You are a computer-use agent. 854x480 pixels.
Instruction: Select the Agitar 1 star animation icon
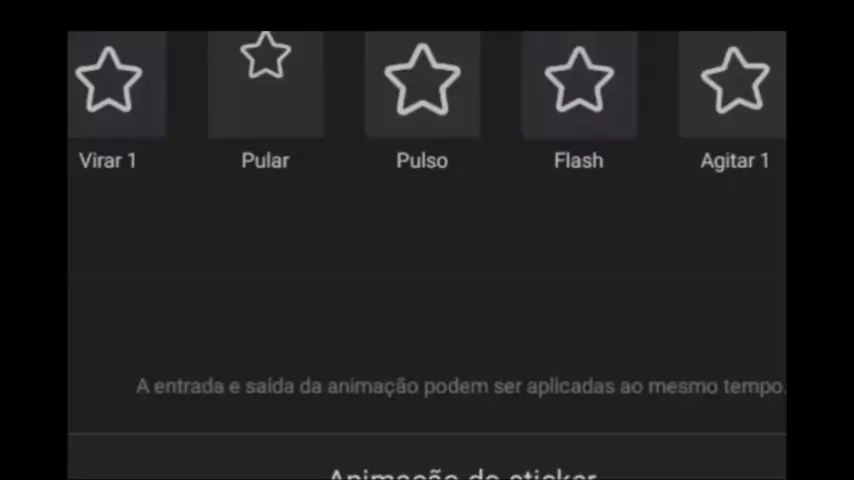coord(735,80)
